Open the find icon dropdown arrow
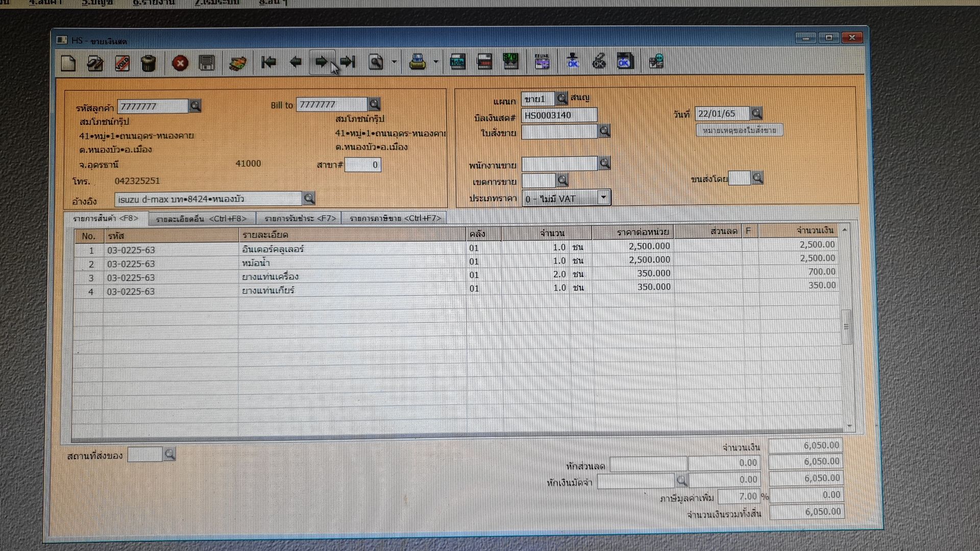 point(394,62)
